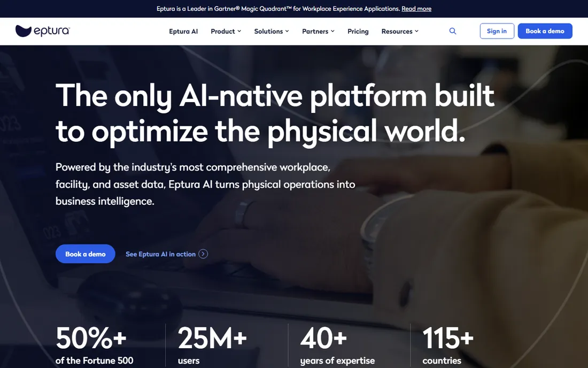Select the 'Powered by the industry's most comprehensive' paragraph
This screenshot has width=588, height=368.
205,184
